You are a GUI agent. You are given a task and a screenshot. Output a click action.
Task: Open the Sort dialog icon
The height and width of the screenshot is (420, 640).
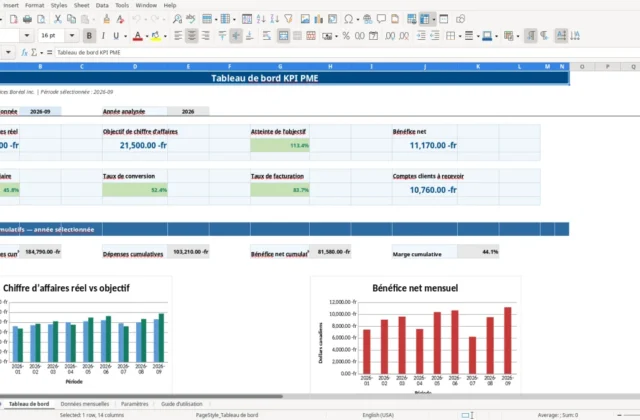point(247,19)
